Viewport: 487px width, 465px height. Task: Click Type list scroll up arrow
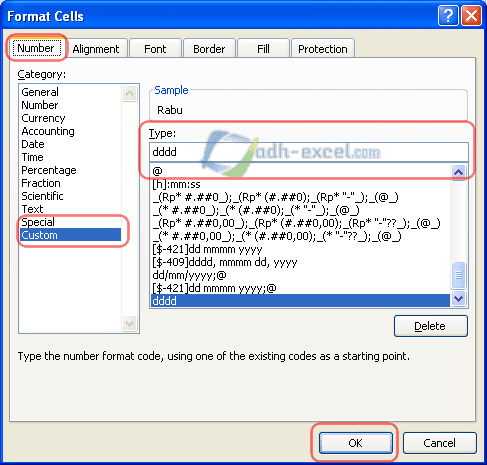click(x=459, y=172)
